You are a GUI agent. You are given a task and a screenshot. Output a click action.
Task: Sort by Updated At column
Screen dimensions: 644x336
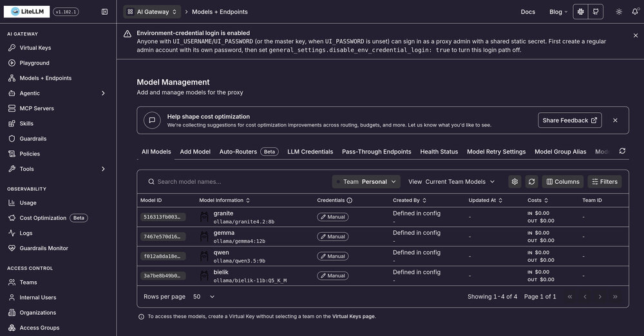coord(486,201)
